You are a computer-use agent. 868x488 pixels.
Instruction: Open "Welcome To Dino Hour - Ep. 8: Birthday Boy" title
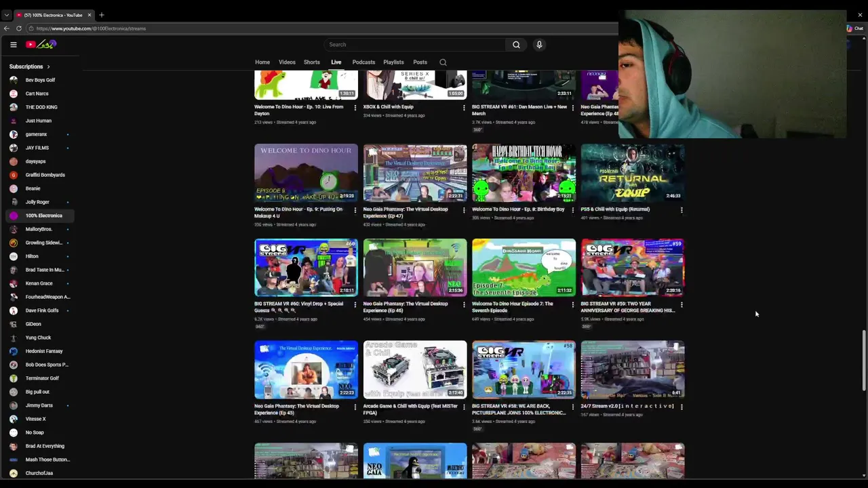[518, 209]
